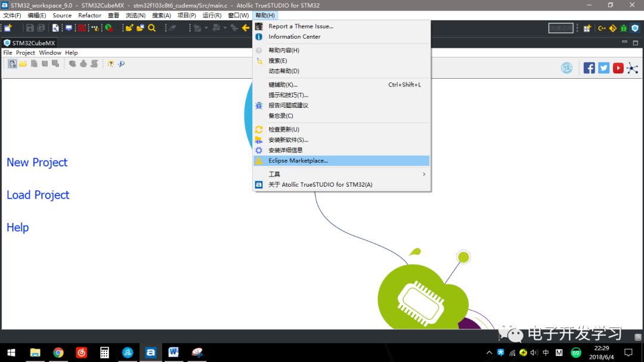Image resolution: width=644 pixels, height=362 pixels.
Task: Click the New wizard icon in main toolbar
Action: [8, 28]
